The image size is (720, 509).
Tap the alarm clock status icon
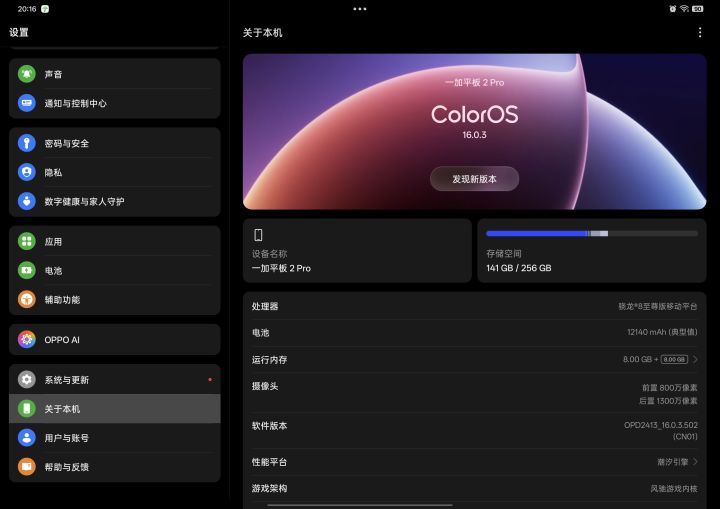pos(673,9)
